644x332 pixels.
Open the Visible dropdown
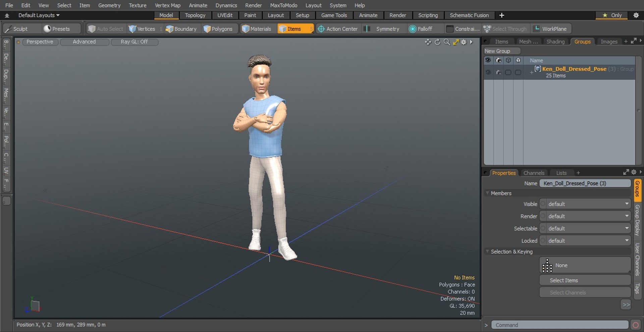[585, 204]
